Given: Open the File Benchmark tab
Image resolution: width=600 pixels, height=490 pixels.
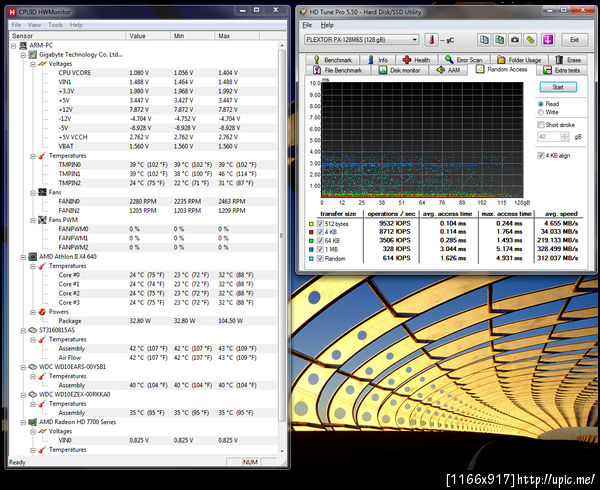Looking at the screenshot, I should 338,70.
